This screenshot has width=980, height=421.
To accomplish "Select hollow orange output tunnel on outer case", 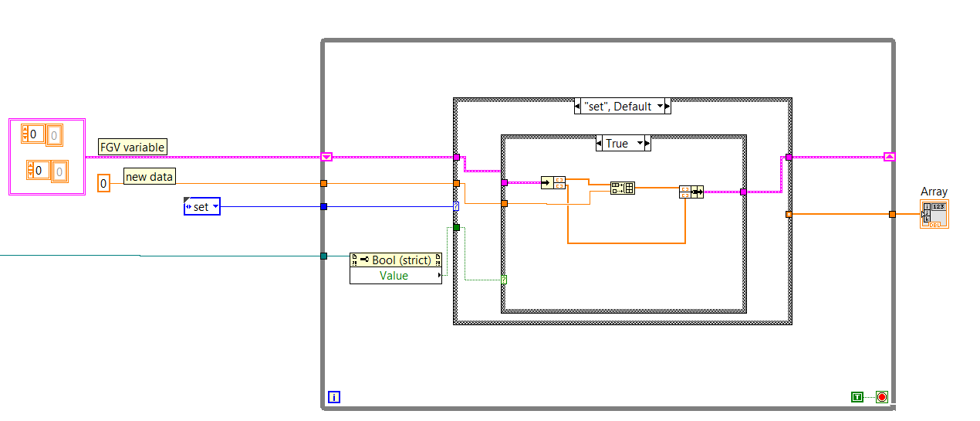I will pyautogui.click(x=789, y=214).
